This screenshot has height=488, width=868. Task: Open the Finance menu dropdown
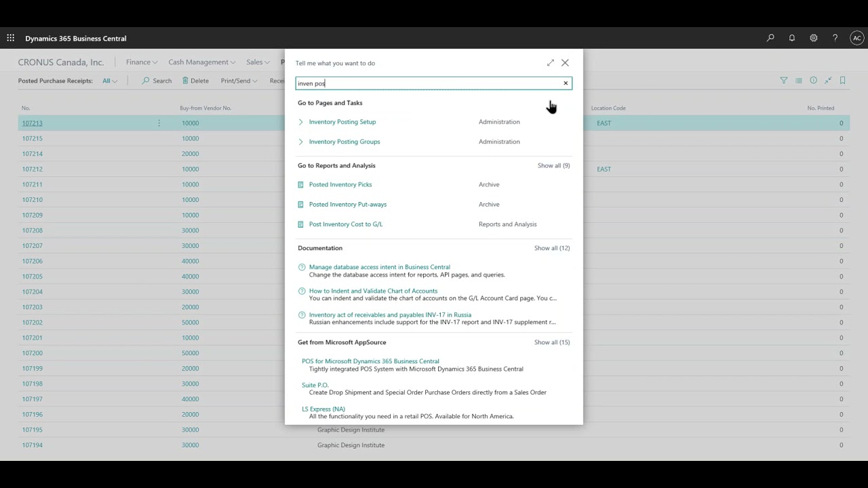142,62
